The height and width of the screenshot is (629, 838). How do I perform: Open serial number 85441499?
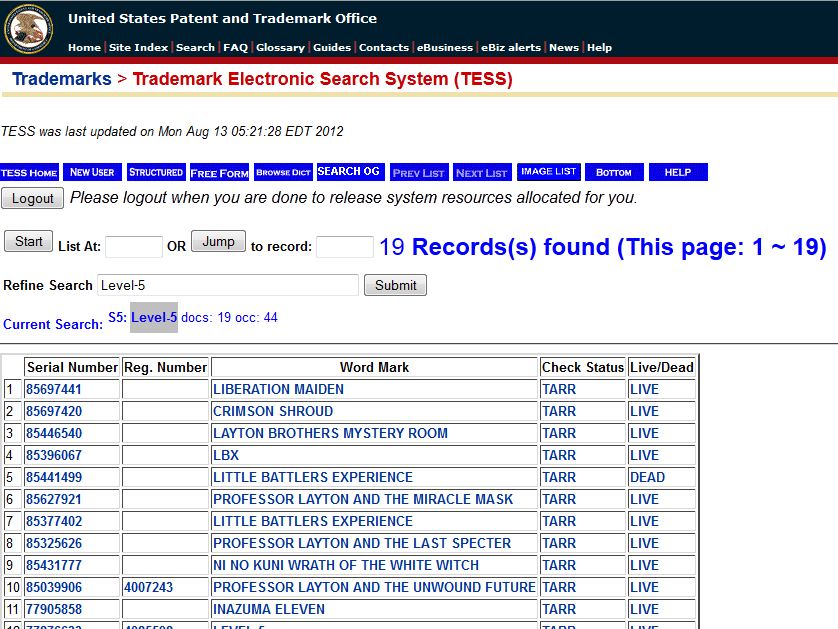click(54, 477)
